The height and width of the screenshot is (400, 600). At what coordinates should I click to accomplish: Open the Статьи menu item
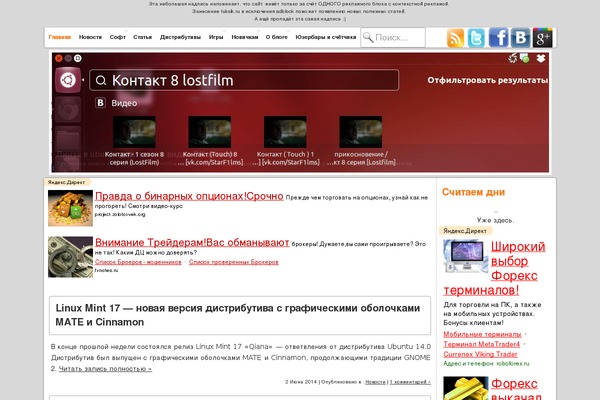coord(142,37)
